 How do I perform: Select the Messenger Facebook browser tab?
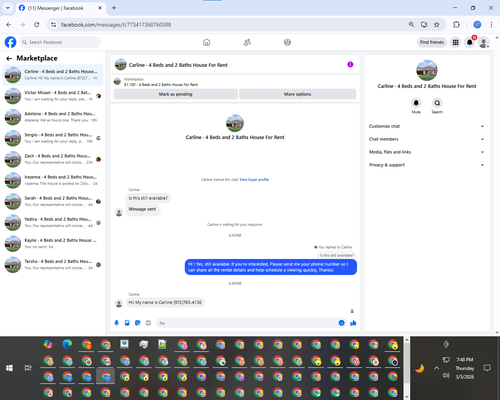coord(61,8)
